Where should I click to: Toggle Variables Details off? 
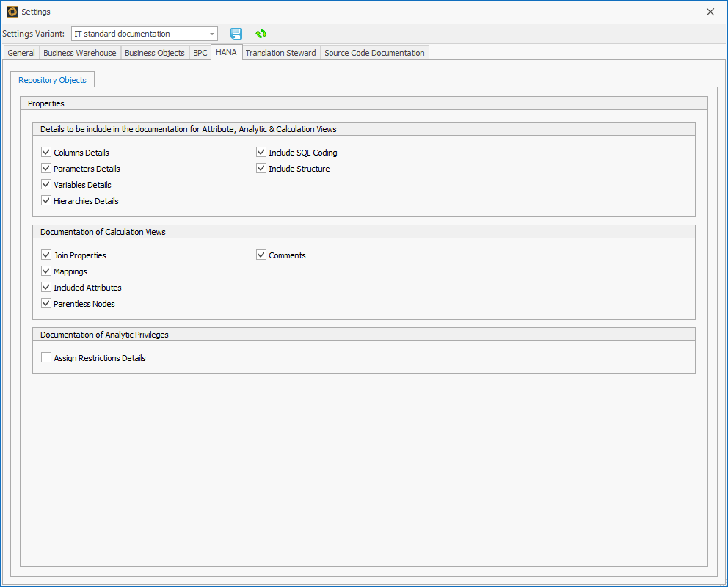[46, 184]
